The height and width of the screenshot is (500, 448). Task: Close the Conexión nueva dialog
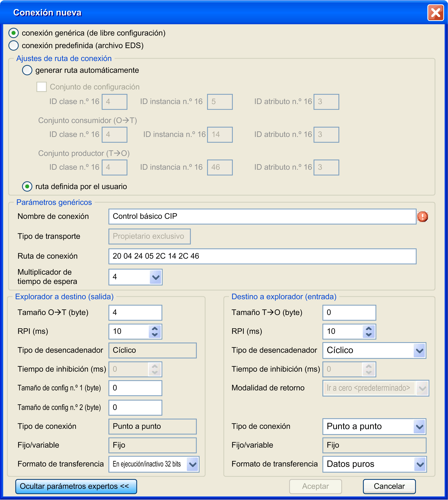[x=435, y=13]
